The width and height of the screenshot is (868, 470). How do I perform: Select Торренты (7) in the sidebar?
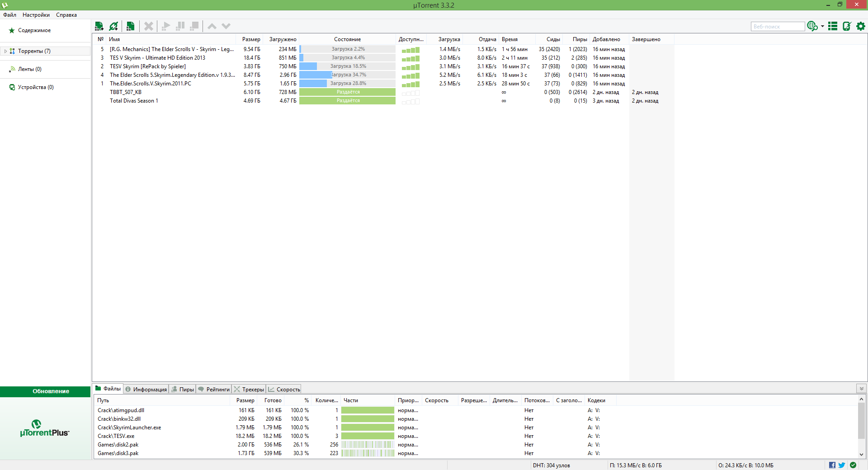click(34, 51)
